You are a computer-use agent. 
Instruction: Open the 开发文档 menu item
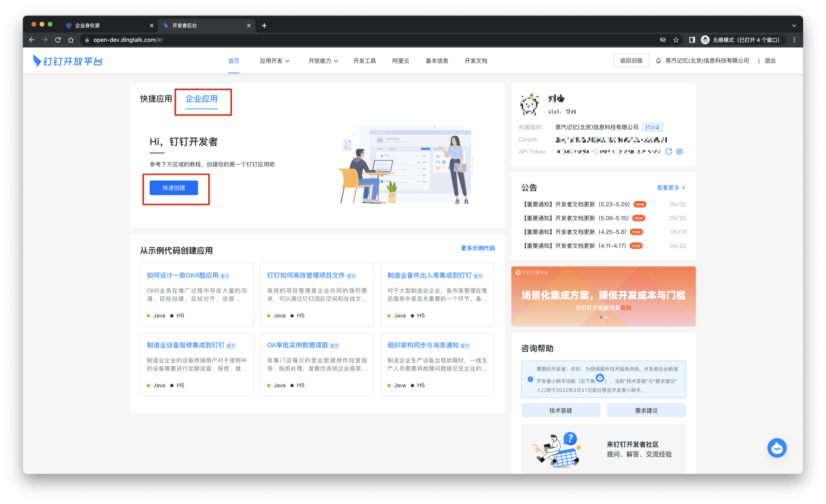476,61
